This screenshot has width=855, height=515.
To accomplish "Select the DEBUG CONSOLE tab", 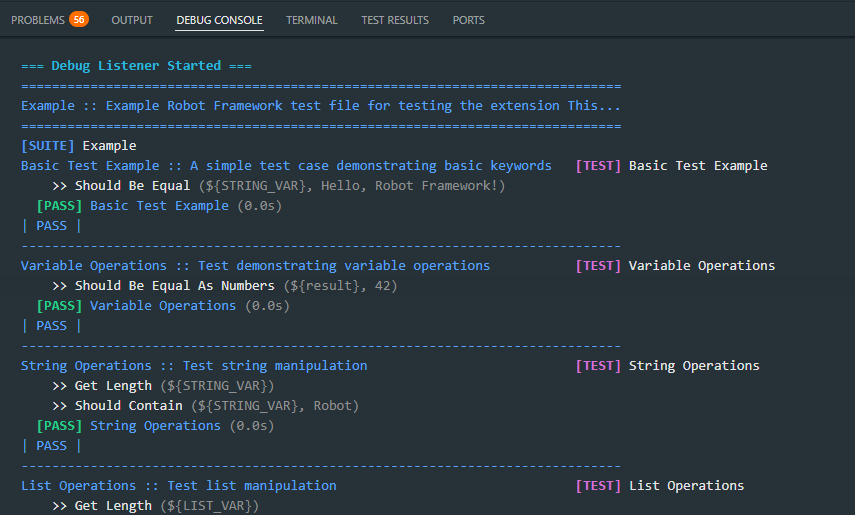I will (219, 20).
